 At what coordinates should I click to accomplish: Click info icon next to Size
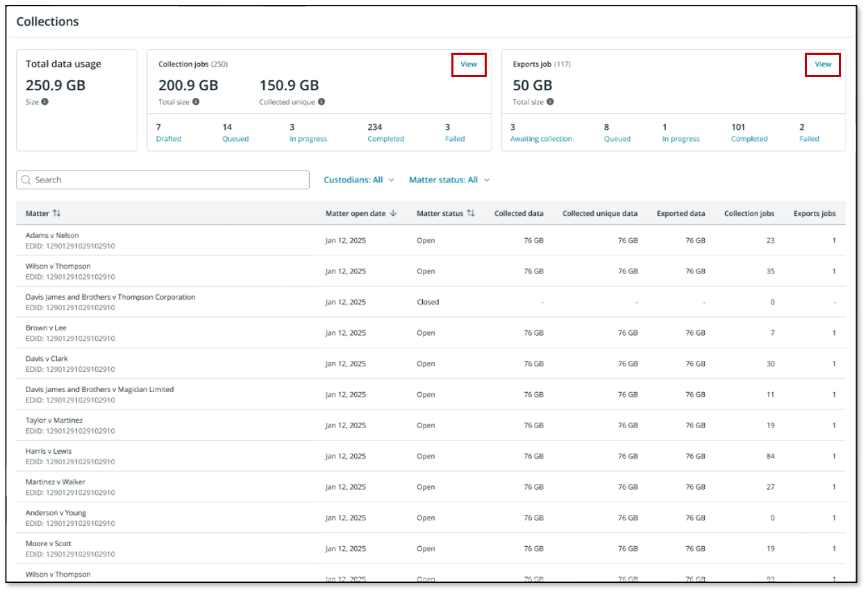tap(45, 102)
